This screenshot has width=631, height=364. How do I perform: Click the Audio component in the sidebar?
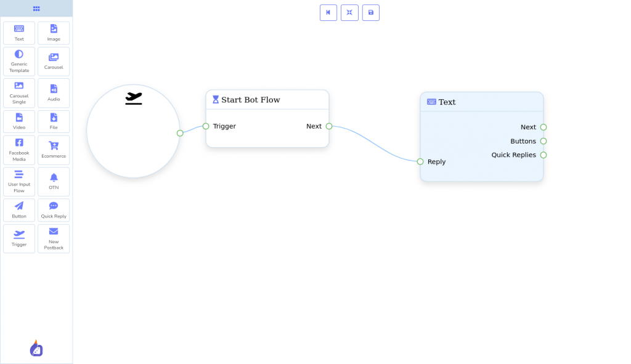(54, 92)
